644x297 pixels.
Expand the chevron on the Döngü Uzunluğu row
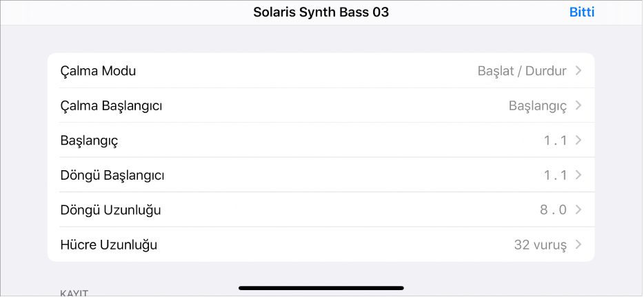pyautogui.click(x=578, y=209)
